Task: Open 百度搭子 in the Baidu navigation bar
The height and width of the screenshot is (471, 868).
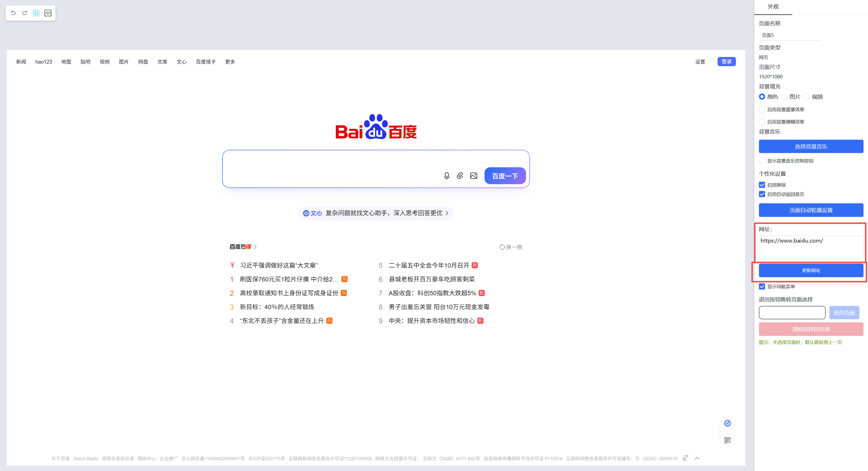Action: (x=206, y=62)
